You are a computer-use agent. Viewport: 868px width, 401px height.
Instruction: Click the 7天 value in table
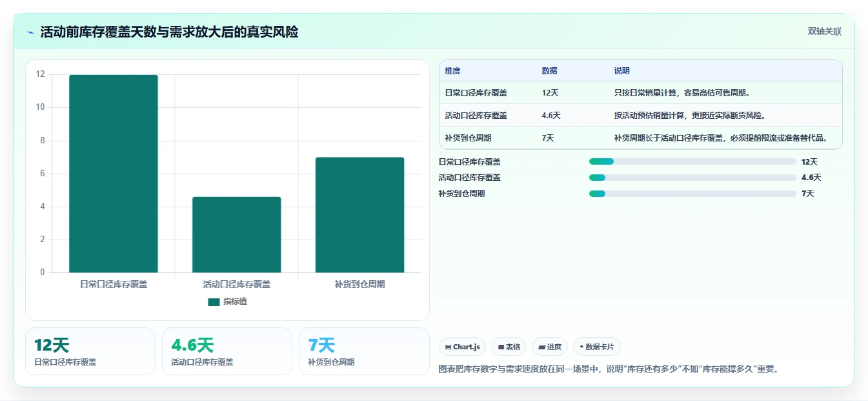click(x=548, y=138)
